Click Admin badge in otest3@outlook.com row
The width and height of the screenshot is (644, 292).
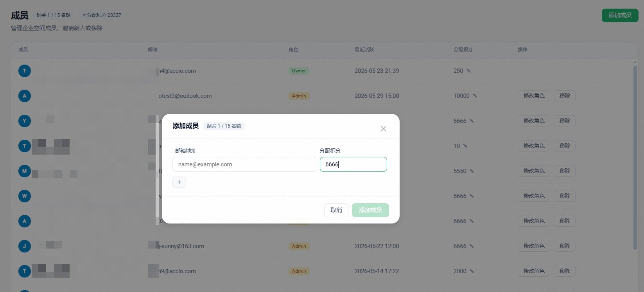pyautogui.click(x=299, y=96)
